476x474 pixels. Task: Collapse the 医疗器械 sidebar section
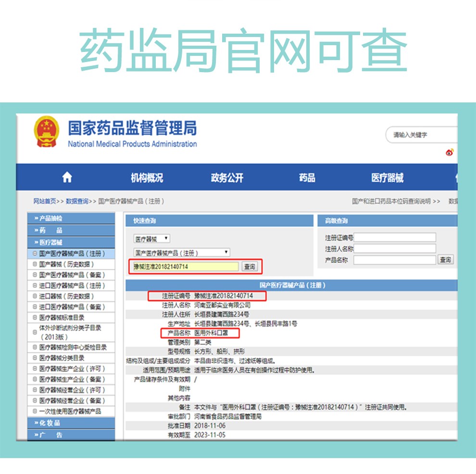(71, 242)
